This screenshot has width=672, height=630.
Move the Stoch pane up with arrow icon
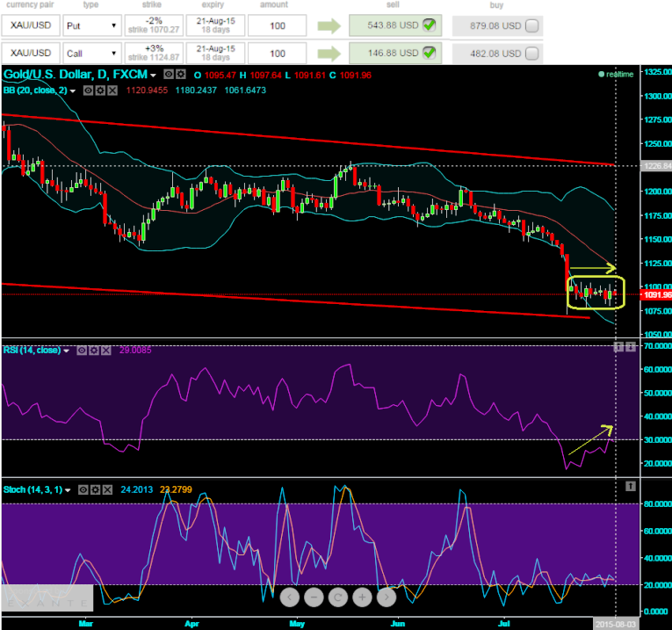[629, 486]
